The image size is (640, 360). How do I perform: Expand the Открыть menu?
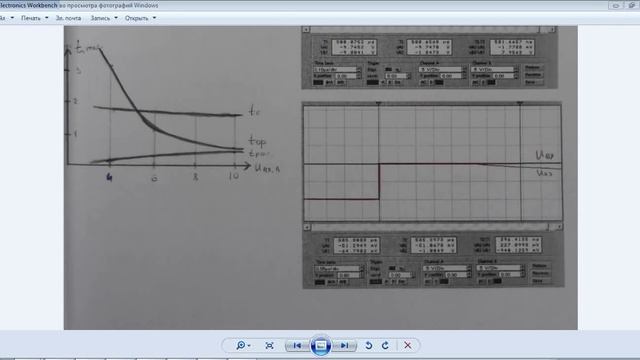140,18
